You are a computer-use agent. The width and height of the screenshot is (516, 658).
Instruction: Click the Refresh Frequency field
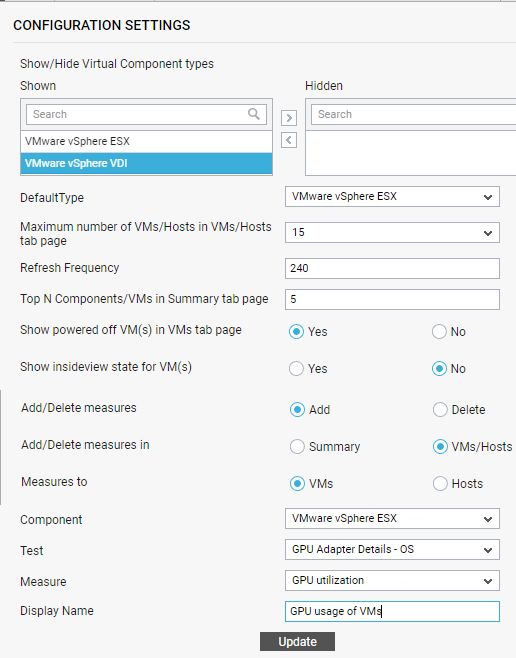[x=392, y=268]
